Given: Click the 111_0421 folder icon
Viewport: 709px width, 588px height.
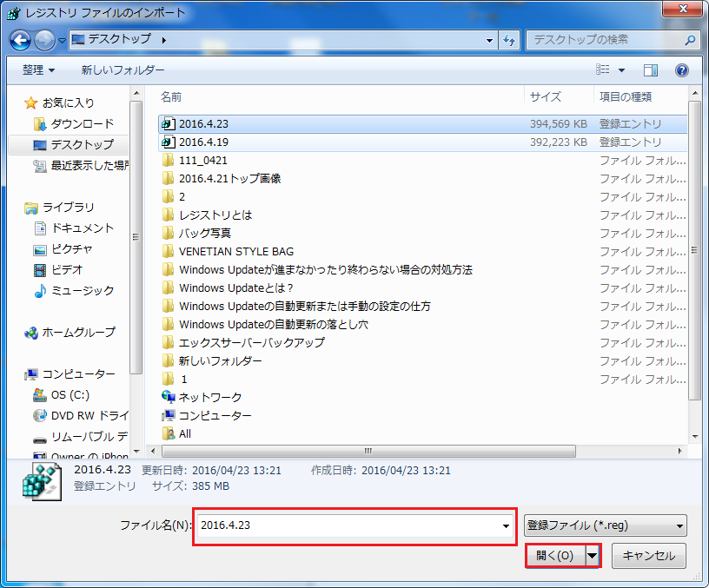Looking at the screenshot, I should click(x=168, y=161).
